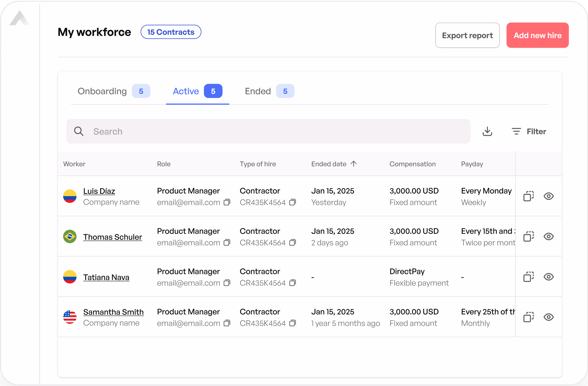Screen dimensions: 588x386
Task: Copy Samantha Smith's email address
Action: pos(227,323)
